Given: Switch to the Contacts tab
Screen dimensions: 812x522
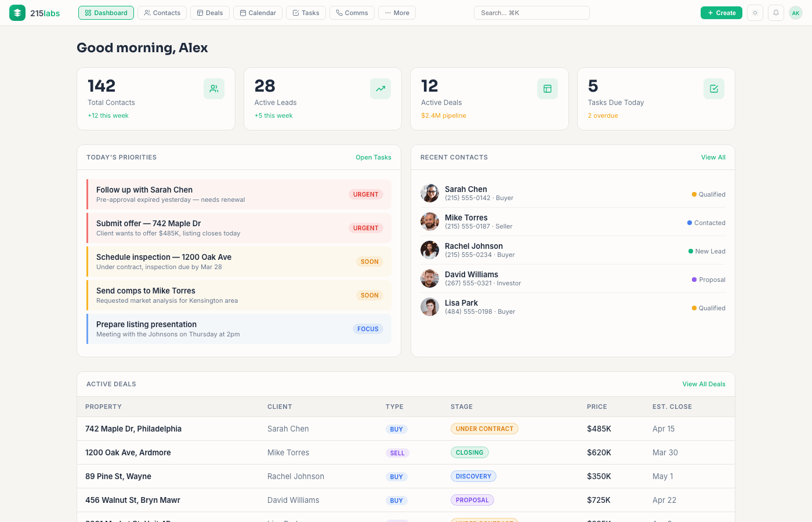Looking at the screenshot, I should pyautogui.click(x=162, y=12).
